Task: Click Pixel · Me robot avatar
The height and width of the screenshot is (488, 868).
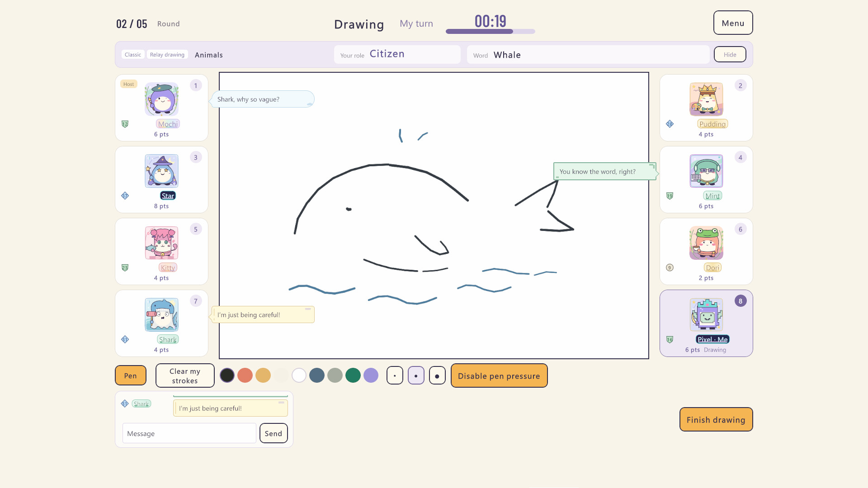Action: point(706,315)
